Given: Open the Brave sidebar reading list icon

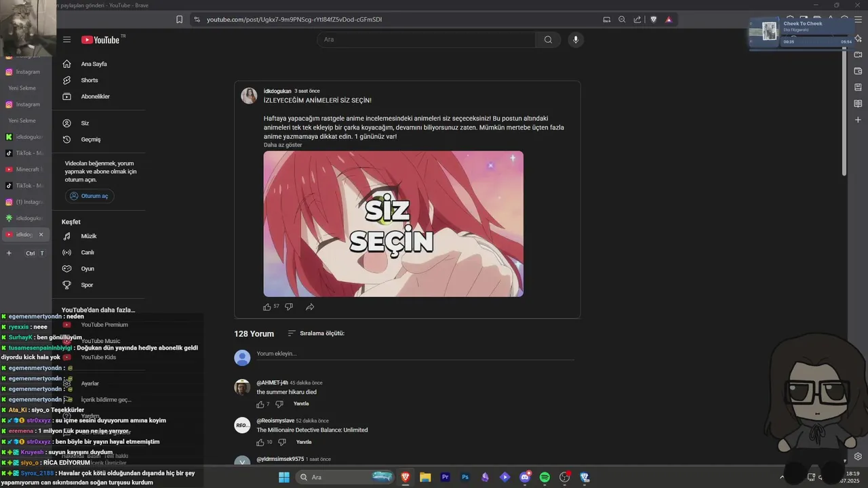Looking at the screenshot, I should 858,104.
